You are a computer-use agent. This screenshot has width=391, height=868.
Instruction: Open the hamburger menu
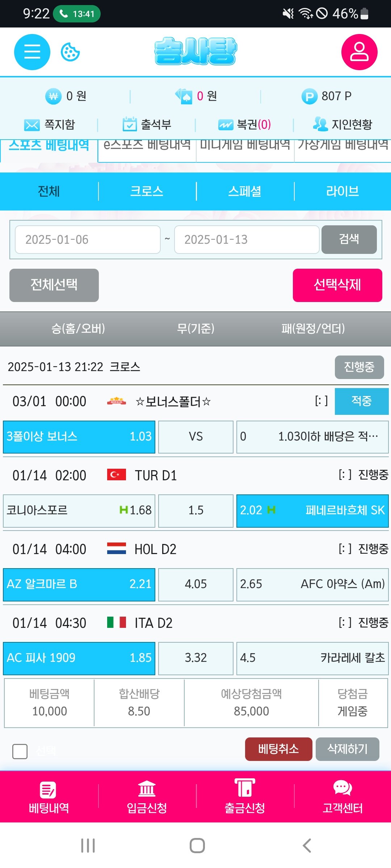point(32,52)
